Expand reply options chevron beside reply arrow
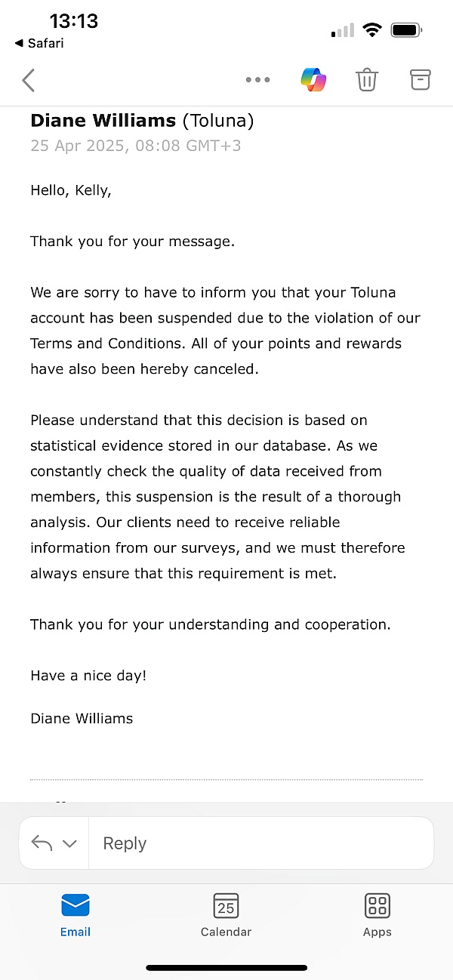 tap(69, 843)
